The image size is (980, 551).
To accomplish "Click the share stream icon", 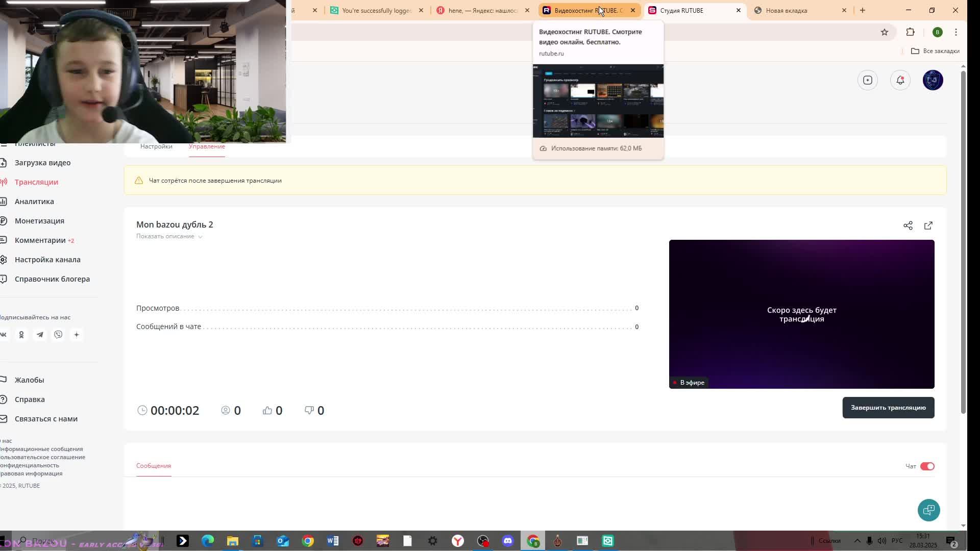I will pos(908,226).
